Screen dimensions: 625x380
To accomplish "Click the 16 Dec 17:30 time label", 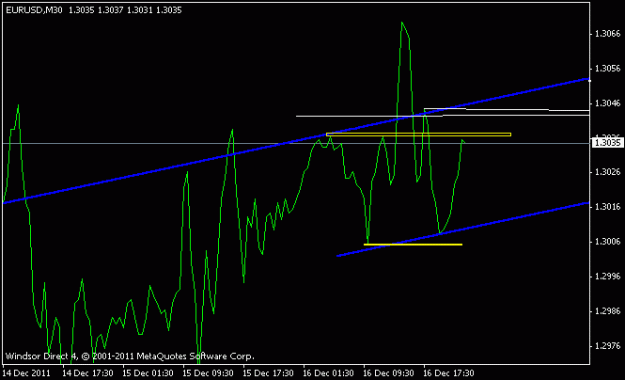I will (449, 373).
